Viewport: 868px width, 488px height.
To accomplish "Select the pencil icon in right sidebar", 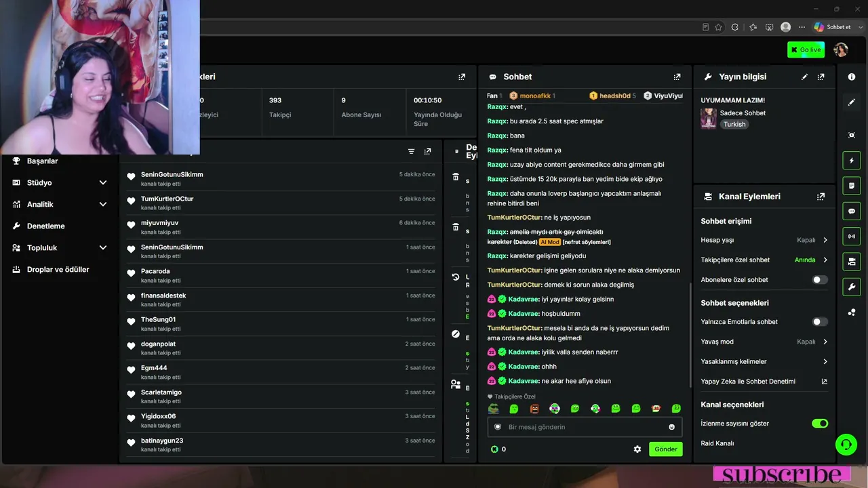I will [852, 102].
